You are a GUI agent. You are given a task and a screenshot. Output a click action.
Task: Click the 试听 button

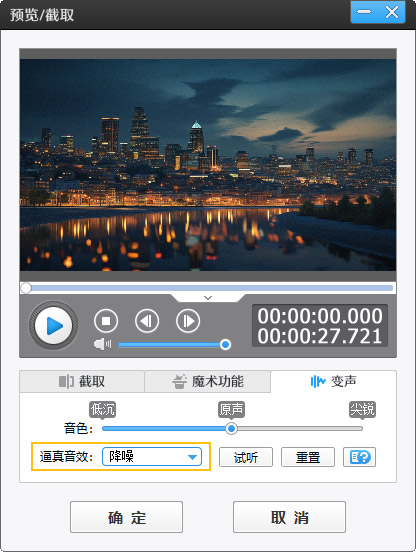coord(246,457)
